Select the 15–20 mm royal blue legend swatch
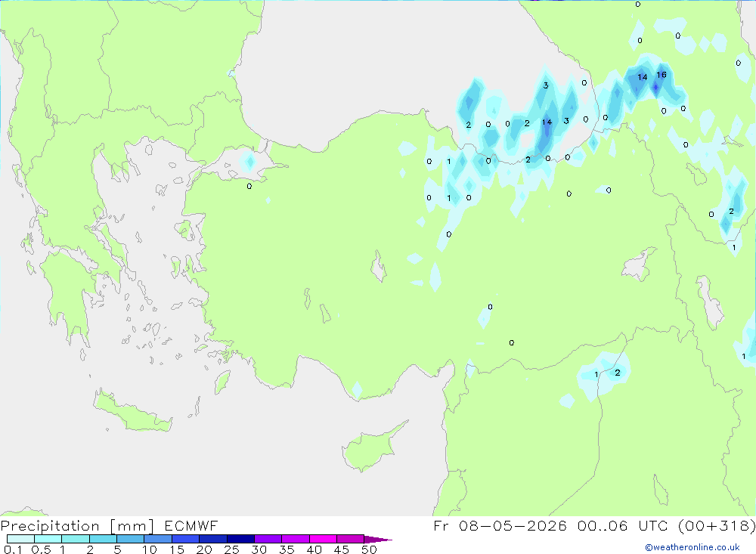Screen dimensions: 756x554 click(x=185, y=539)
